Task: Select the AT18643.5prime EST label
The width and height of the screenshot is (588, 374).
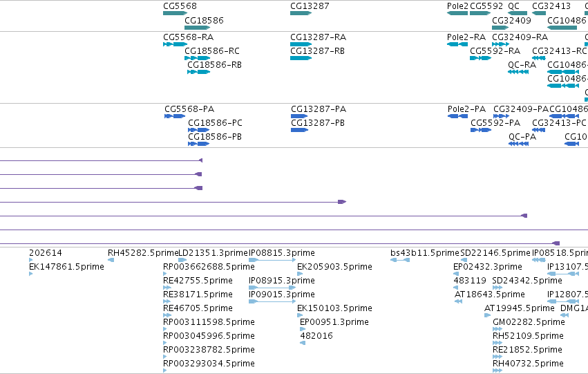Action: coord(490,294)
